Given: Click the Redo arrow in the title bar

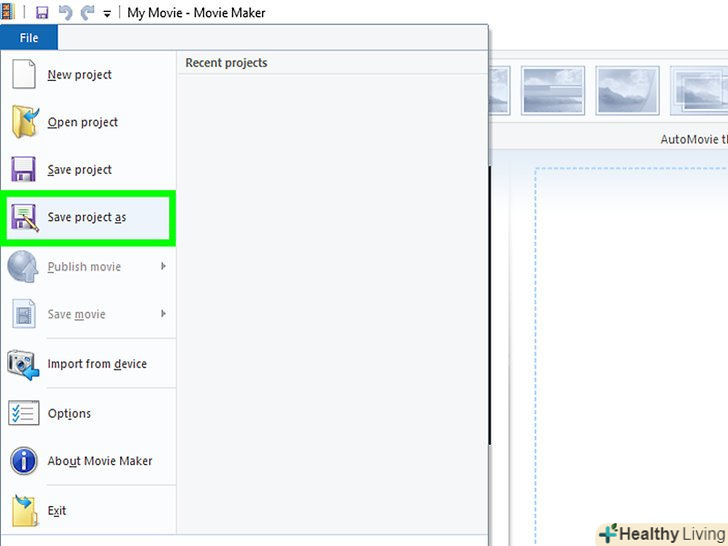Looking at the screenshot, I should point(87,13).
